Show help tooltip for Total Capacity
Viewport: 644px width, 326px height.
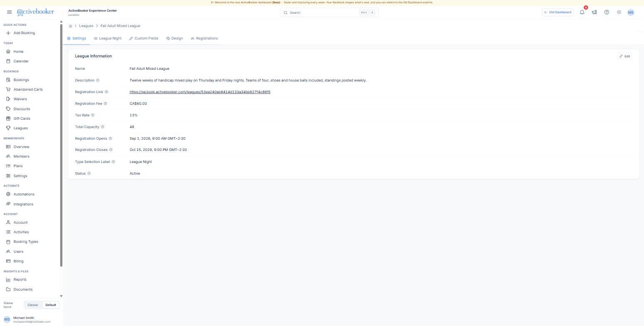pyautogui.click(x=103, y=127)
